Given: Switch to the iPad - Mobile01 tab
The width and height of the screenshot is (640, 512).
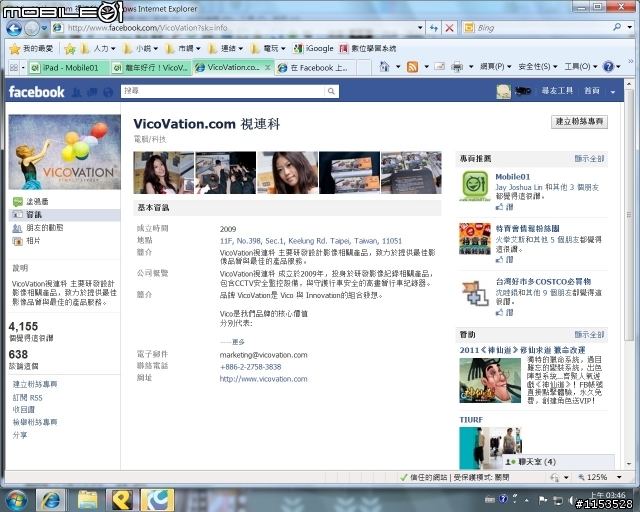Looking at the screenshot, I should (x=69, y=68).
